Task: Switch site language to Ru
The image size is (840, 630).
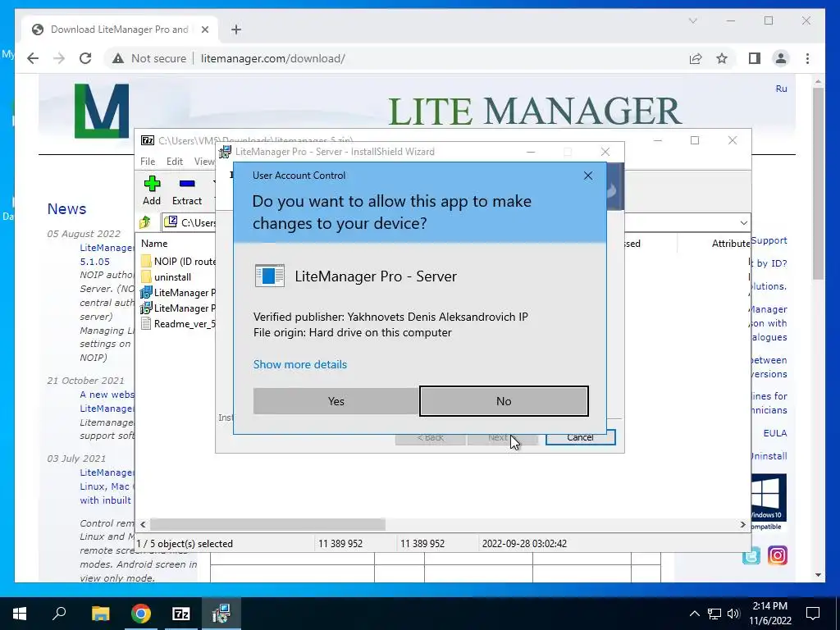Action: pyautogui.click(x=782, y=89)
